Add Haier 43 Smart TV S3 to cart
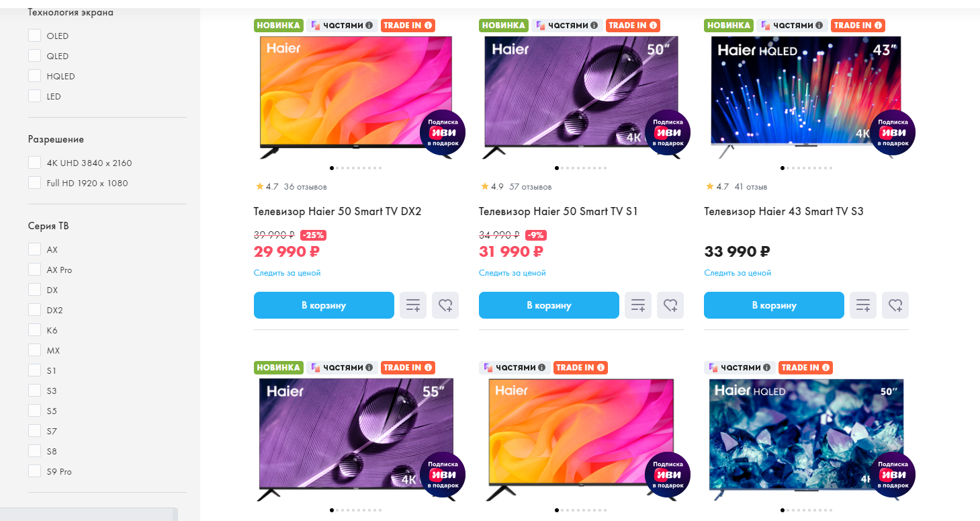980x521 pixels. coord(774,305)
